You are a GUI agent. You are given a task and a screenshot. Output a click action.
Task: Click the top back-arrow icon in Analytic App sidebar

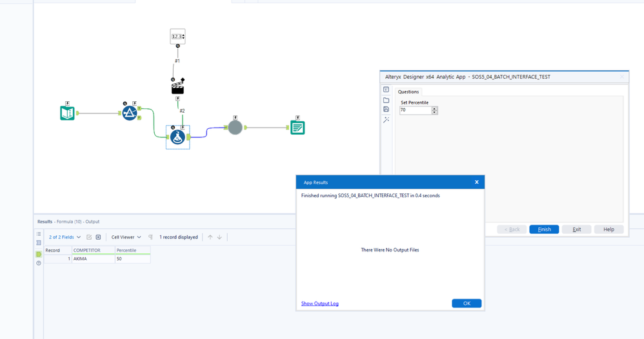coord(386,90)
